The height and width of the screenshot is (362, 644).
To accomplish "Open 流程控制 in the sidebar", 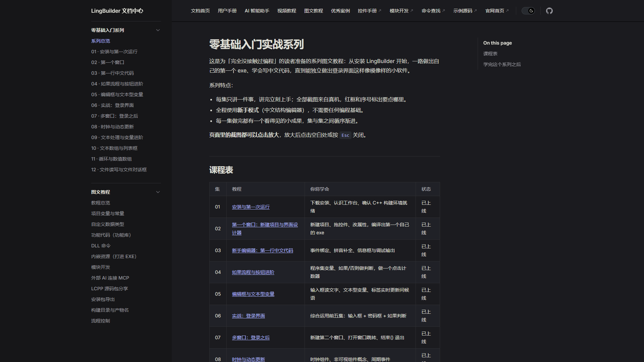I will pyautogui.click(x=101, y=321).
